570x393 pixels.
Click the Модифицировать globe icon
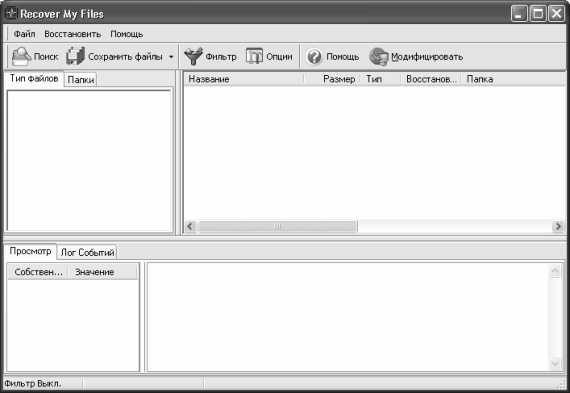pyautogui.click(x=379, y=57)
